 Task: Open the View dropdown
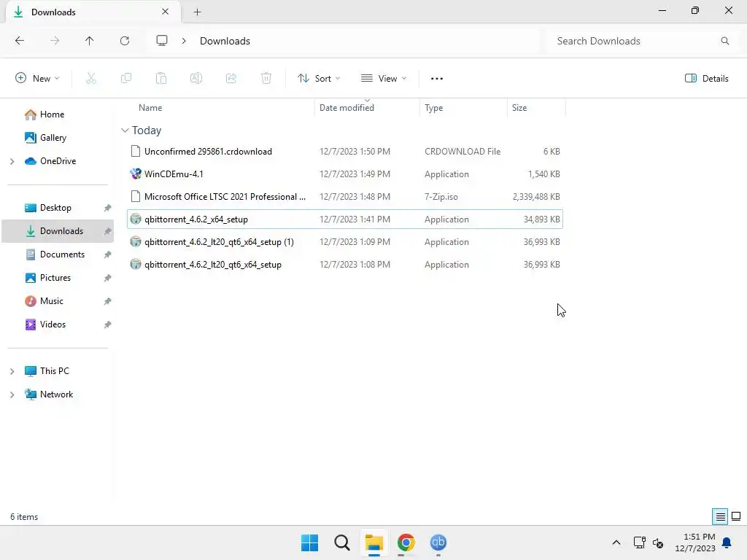(384, 79)
